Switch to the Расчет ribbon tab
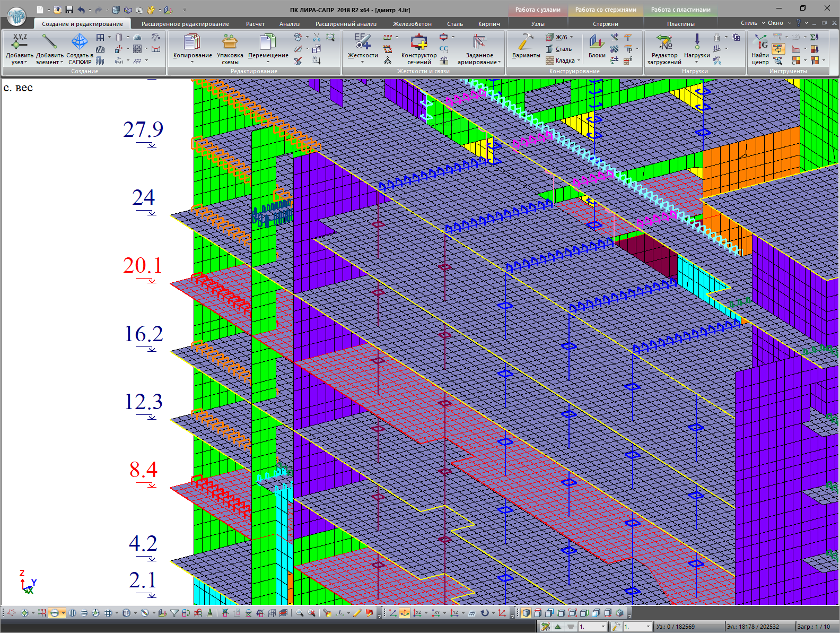840x633 pixels. 255,24
